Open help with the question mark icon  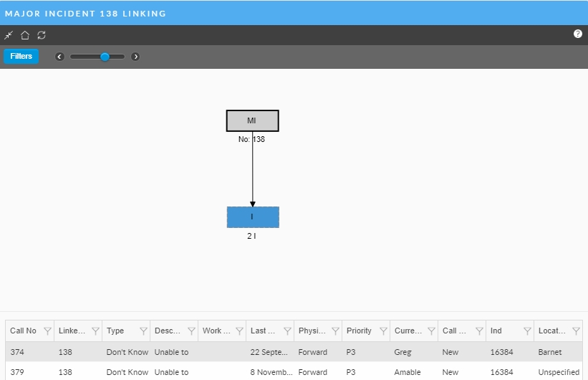578,34
